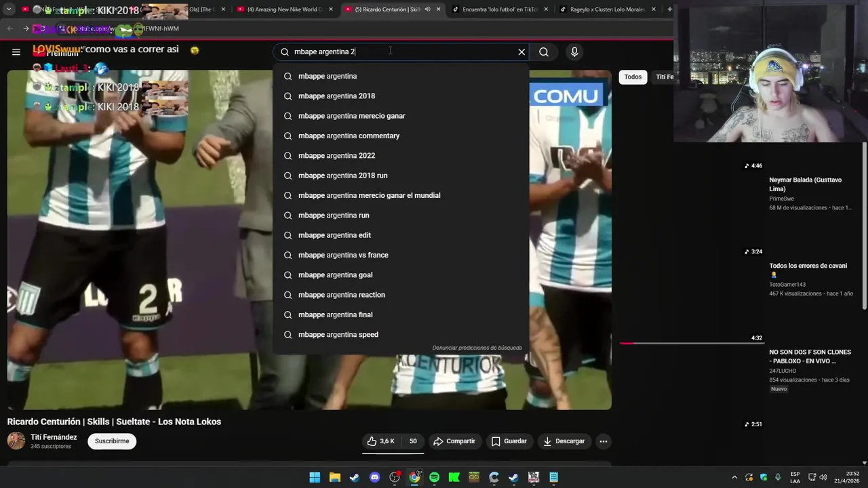Click the microphone icon in the system tray
Image resolution: width=868 pixels, height=488 pixels.
coord(778,477)
